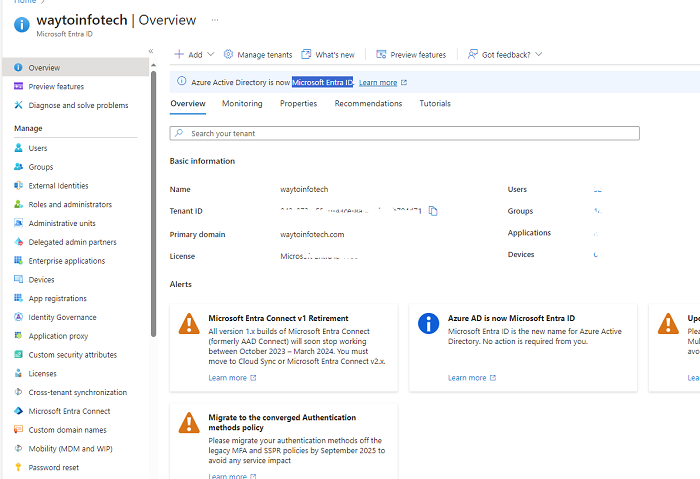Select the Devices sidebar icon

point(18,279)
